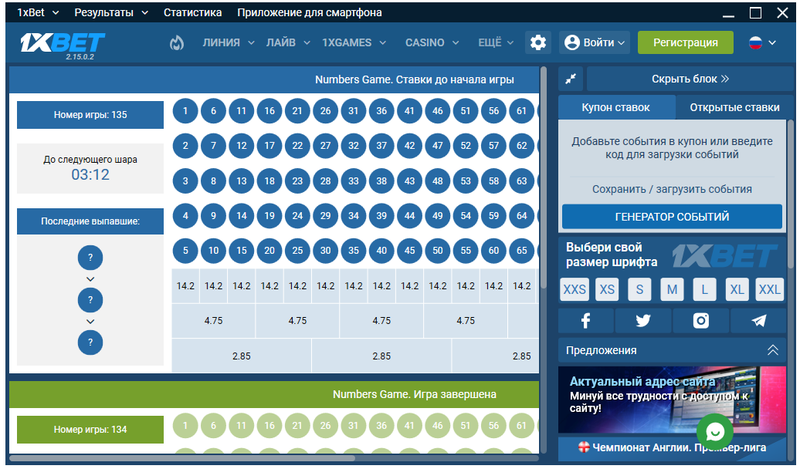Click the first 2.85 odds cell
800x469 pixels.
coord(241,356)
